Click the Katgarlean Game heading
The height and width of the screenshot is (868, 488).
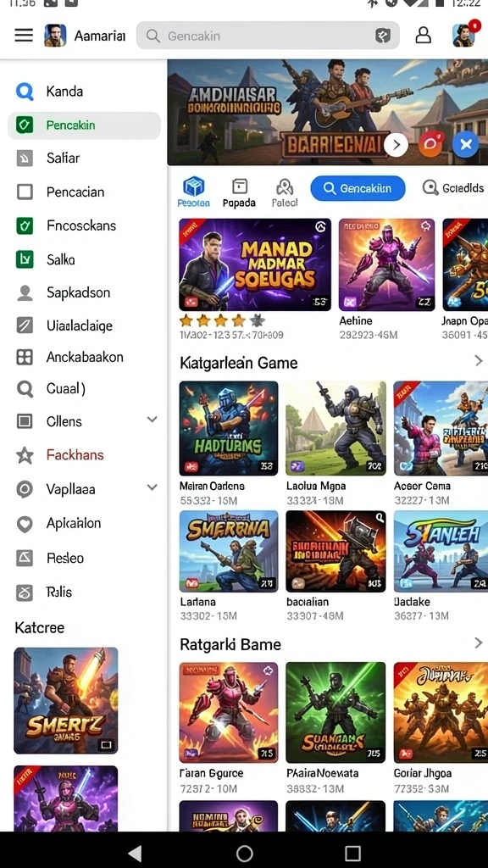point(239,363)
